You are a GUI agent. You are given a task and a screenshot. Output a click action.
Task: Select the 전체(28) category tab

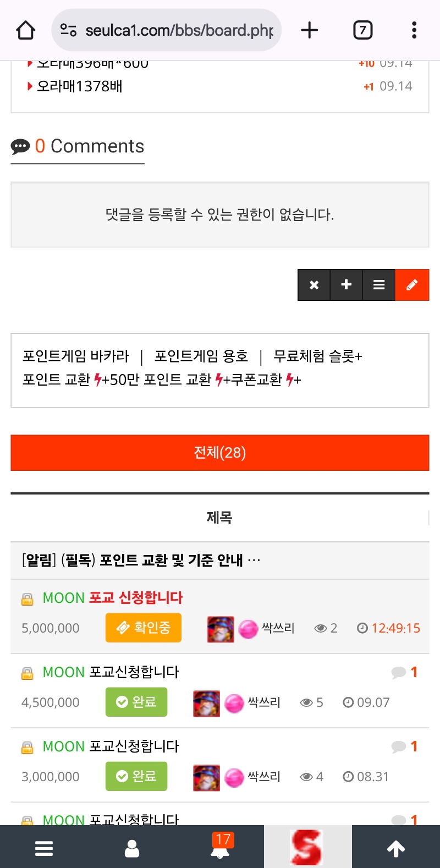[x=220, y=453]
